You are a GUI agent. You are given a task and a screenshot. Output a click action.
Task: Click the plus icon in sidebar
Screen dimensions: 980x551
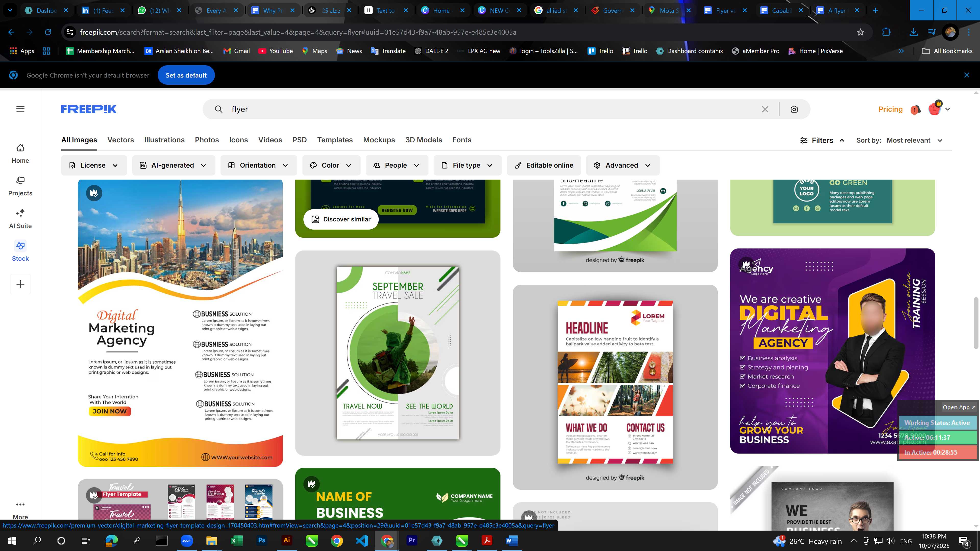coord(20,284)
